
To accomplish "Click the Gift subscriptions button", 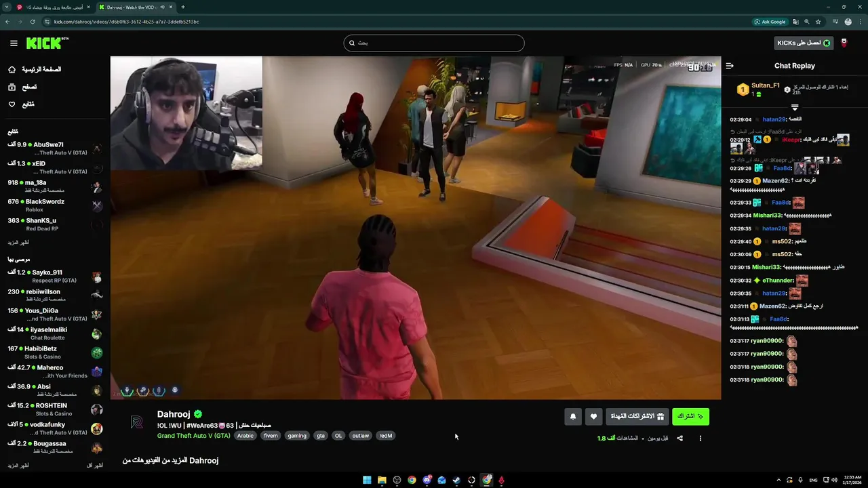I will pos(637,416).
